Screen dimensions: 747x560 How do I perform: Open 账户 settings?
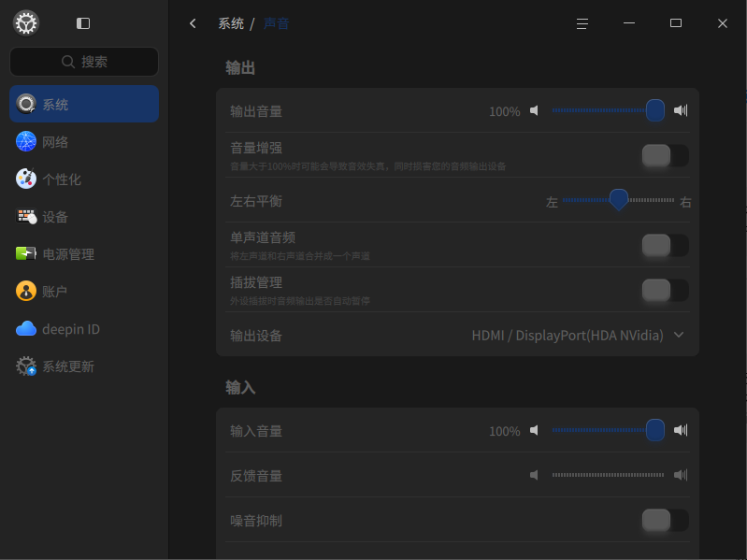coord(84,291)
